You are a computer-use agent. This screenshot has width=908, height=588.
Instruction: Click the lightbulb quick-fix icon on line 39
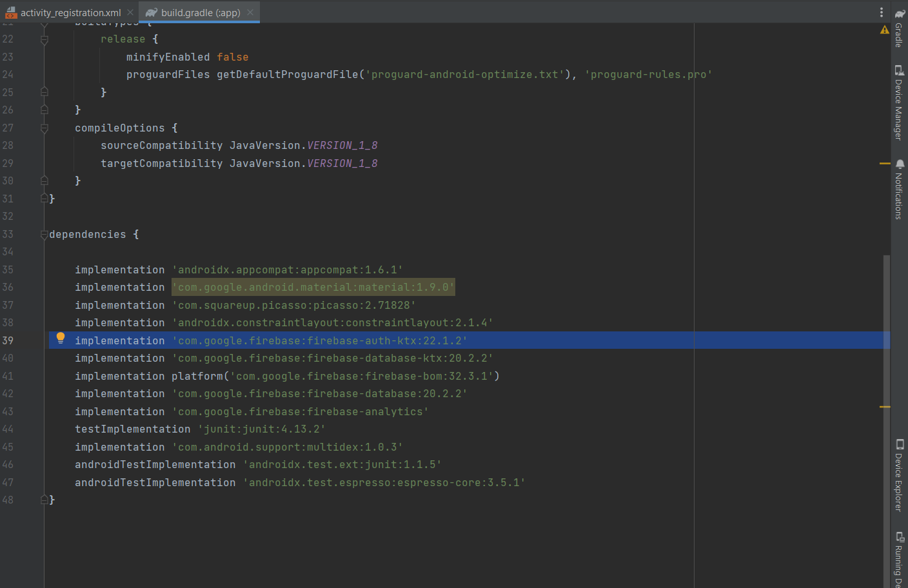click(61, 338)
